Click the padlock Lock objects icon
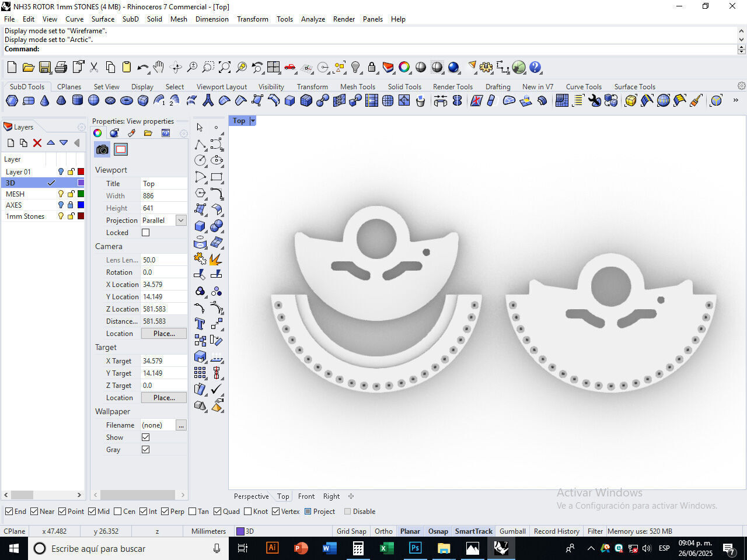The height and width of the screenshot is (560, 747). click(x=372, y=68)
